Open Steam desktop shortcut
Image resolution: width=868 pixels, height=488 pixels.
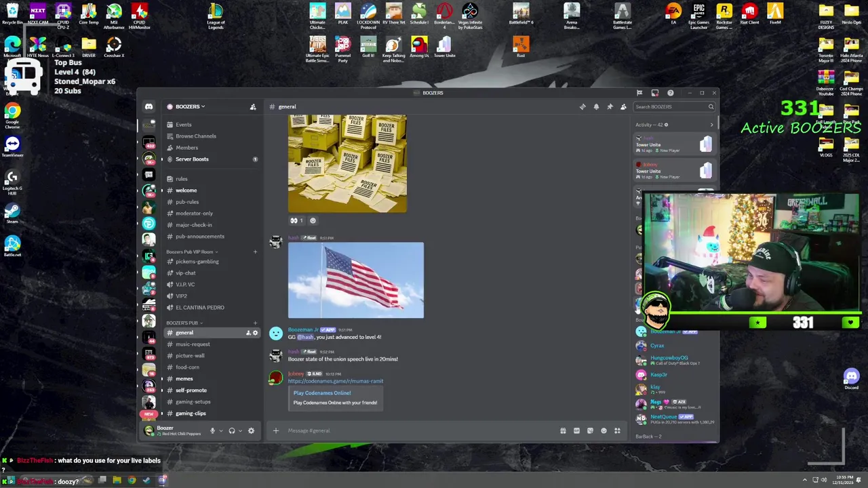tap(12, 214)
